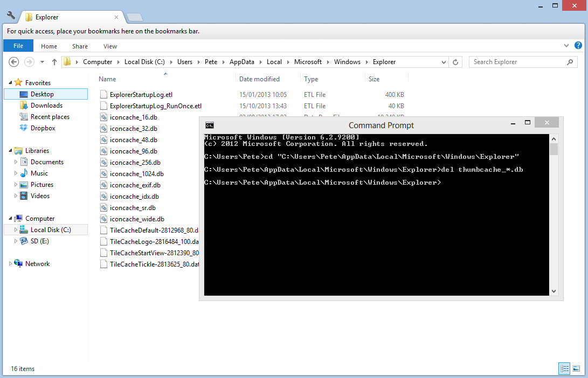Expand the Documents library

click(x=16, y=162)
